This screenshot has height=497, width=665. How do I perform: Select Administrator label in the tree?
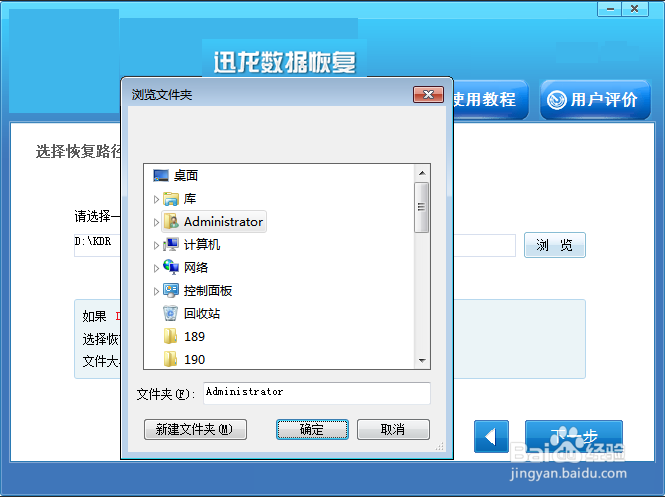coord(224,222)
